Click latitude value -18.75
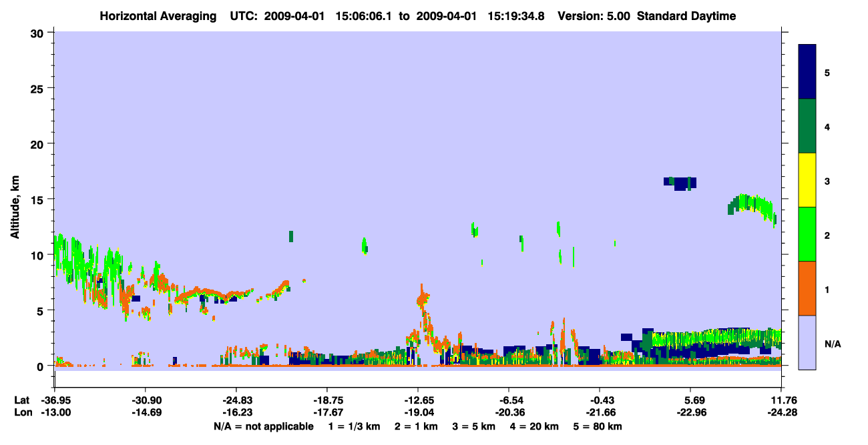This screenshot has width=868, height=445. coord(327,400)
